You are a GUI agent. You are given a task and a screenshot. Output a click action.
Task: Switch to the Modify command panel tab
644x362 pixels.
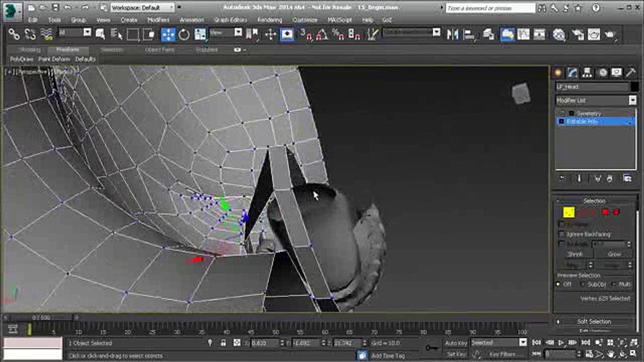point(573,72)
